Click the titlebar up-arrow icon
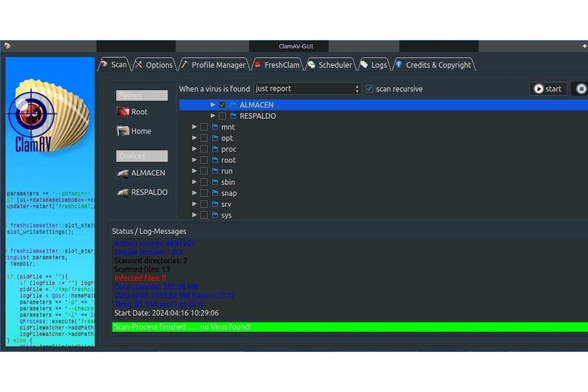 click(x=584, y=46)
